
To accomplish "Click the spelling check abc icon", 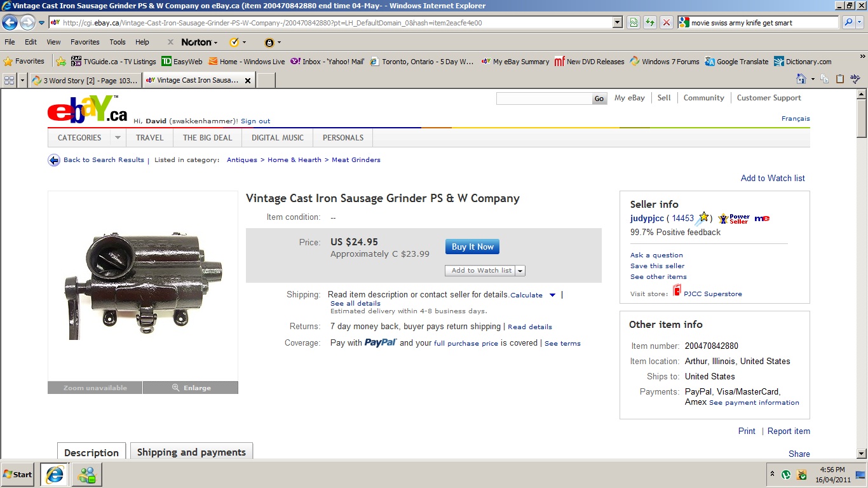I will click(x=855, y=79).
